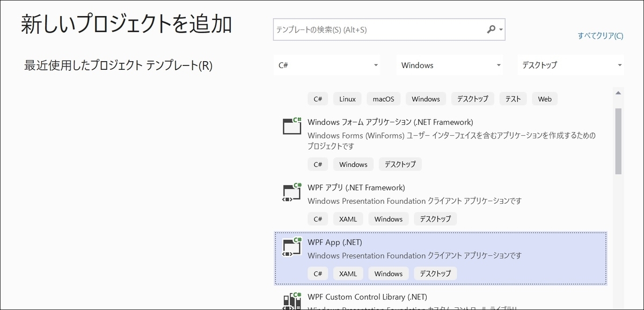Click the WPF Custom Control Library template icon
The image size is (644, 310).
[292, 301]
